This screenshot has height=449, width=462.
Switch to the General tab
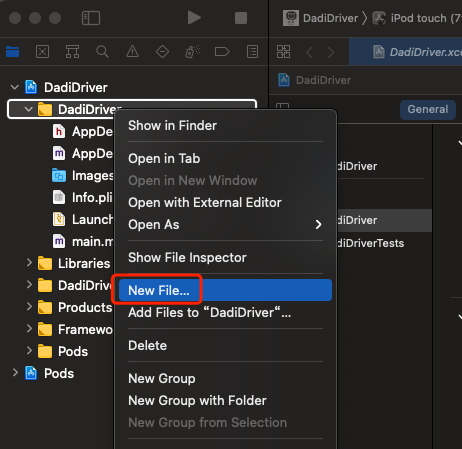point(428,109)
